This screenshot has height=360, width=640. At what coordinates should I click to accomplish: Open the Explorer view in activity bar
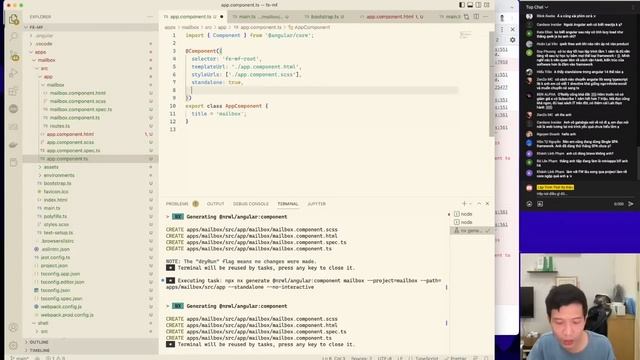tap(14, 19)
